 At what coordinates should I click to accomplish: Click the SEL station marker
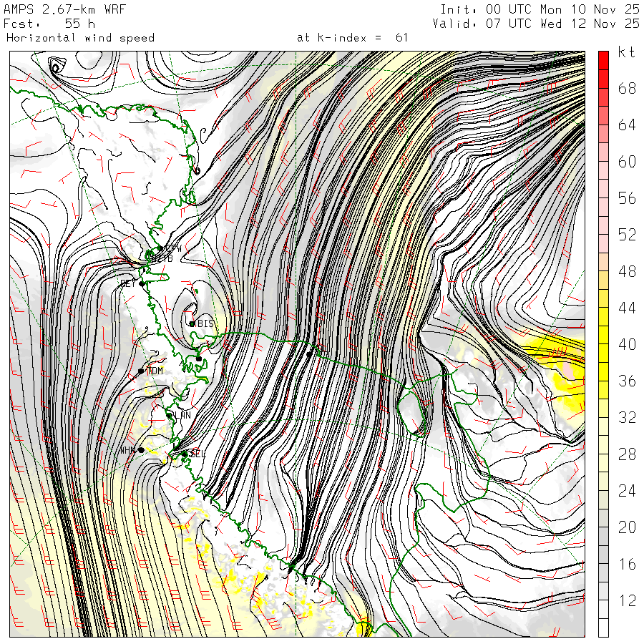click(x=185, y=453)
